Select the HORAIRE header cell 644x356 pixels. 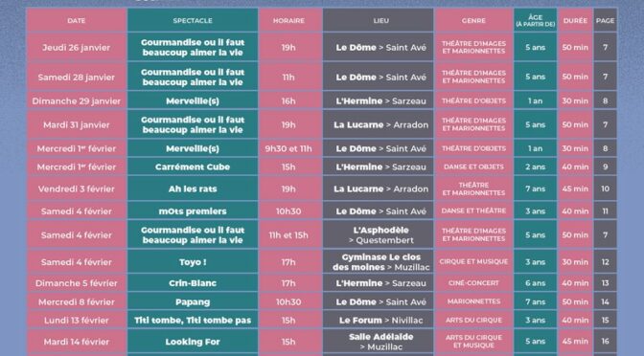click(x=288, y=20)
